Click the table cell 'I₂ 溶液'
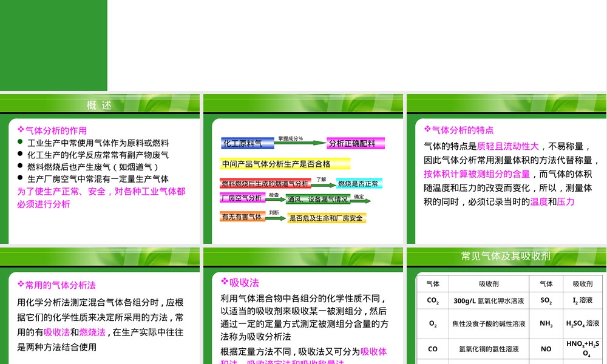Screen dimensions: 607x364 pyautogui.click(x=583, y=300)
